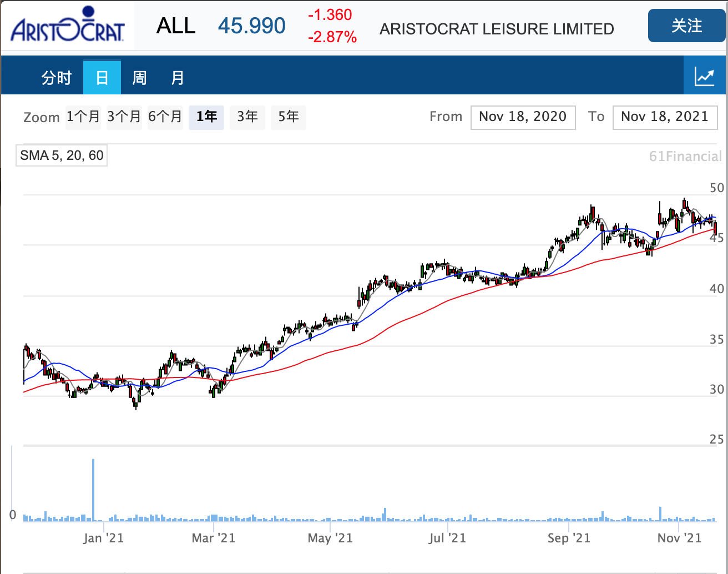
Task: Click the 关注 follow button
Action: tap(687, 26)
